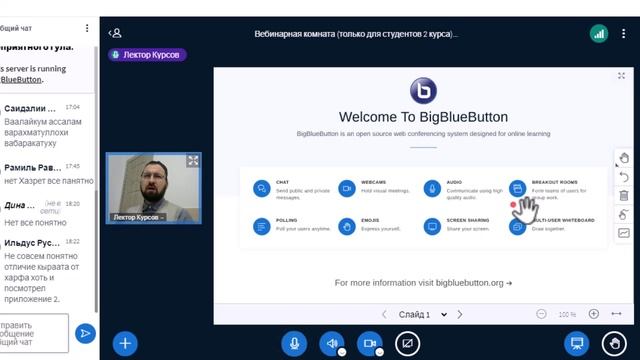Clear all annotations with the trash icon
This screenshot has height=360, width=640.
(624, 196)
